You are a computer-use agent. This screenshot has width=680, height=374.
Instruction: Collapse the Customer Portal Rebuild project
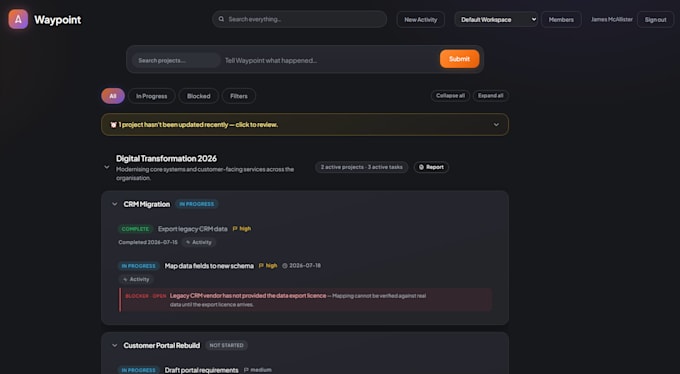tap(114, 345)
